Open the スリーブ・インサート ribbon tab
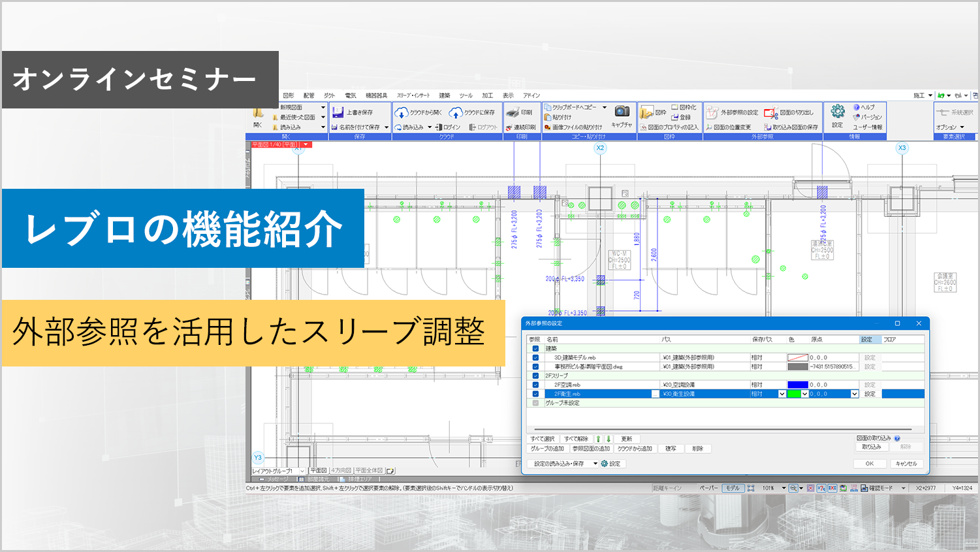The height and width of the screenshot is (552, 980). pos(413,95)
